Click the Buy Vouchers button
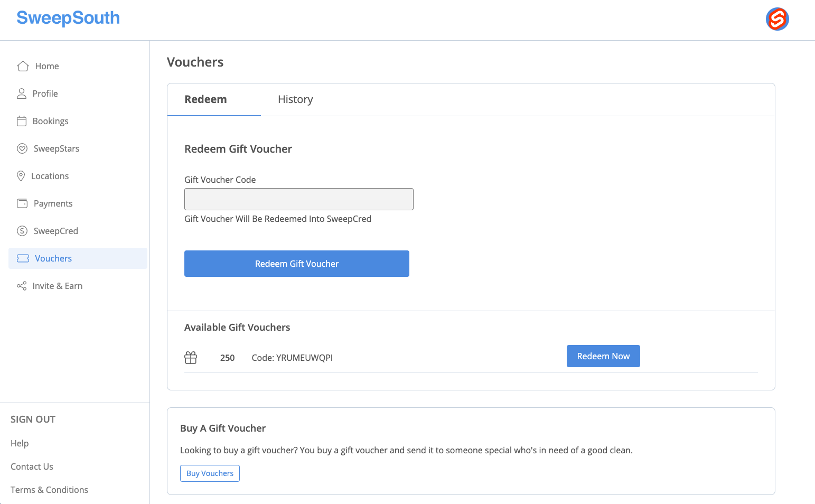The height and width of the screenshot is (504, 815). pos(210,473)
